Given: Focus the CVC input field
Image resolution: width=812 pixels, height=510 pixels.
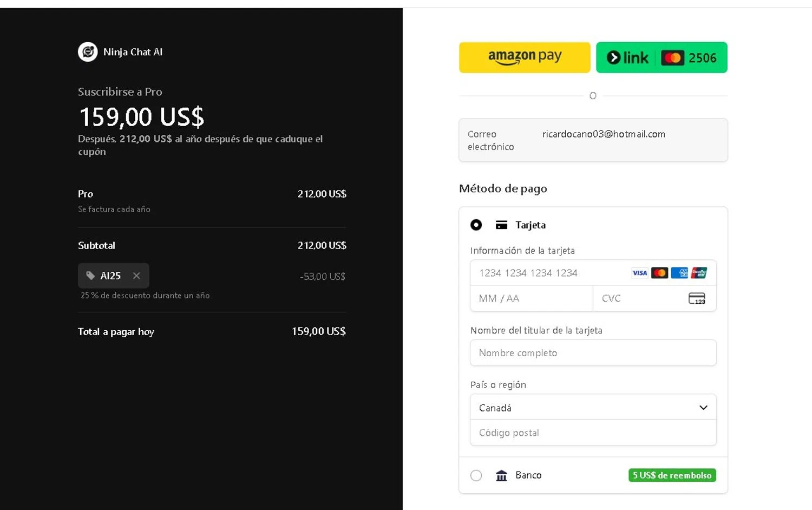Looking at the screenshot, I should pyautogui.click(x=654, y=298).
